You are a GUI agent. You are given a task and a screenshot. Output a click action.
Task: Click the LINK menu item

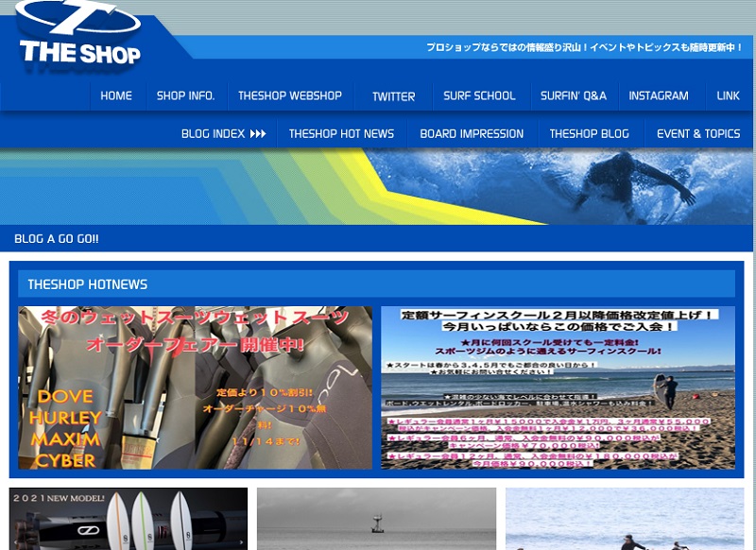point(728,96)
